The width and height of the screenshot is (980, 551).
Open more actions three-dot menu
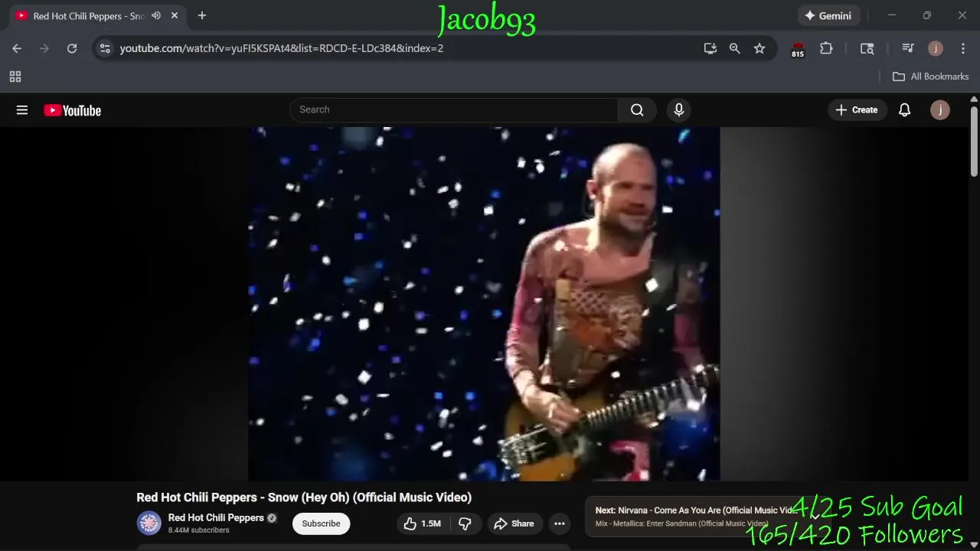[560, 523]
